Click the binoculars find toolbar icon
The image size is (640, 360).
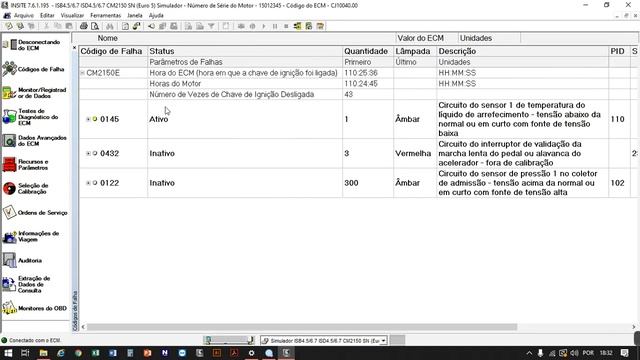point(110,26)
